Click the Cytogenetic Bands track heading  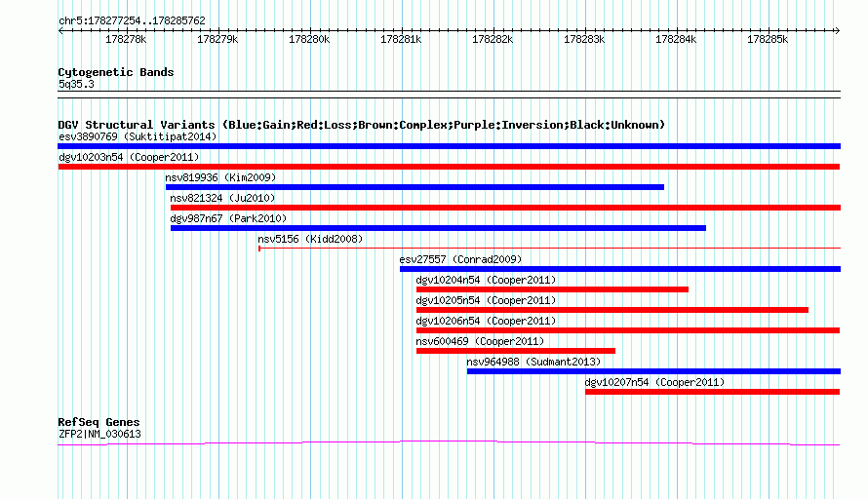pyautogui.click(x=116, y=72)
